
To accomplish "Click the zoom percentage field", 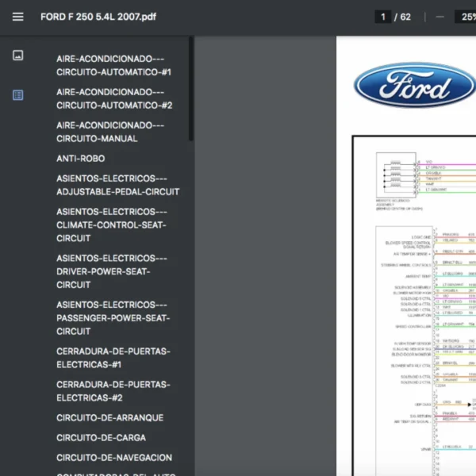I will tap(465, 17).
